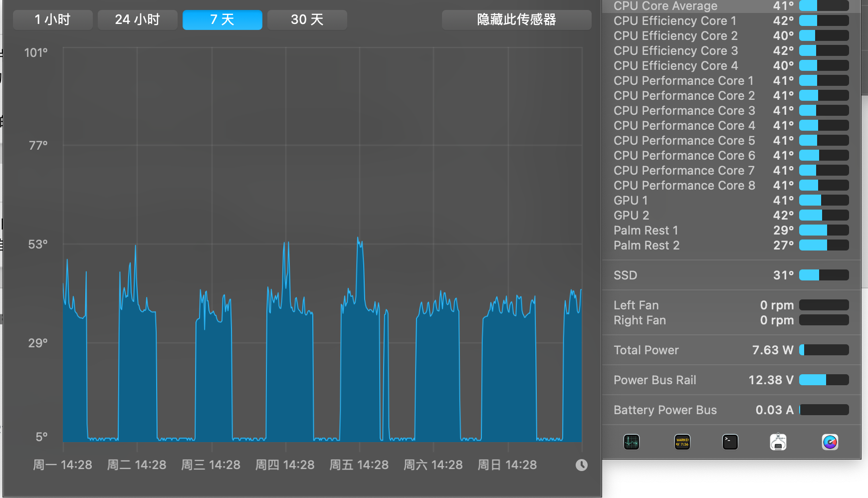Open the iStat Menus app icon
Image resolution: width=868 pixels, height=498 pixels.
[x=830, y=442]
